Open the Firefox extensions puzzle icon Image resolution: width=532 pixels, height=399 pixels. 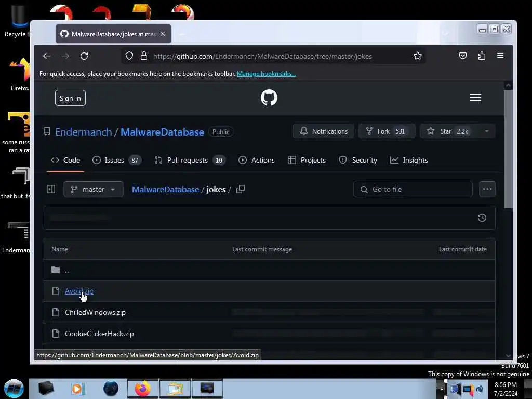482,56
